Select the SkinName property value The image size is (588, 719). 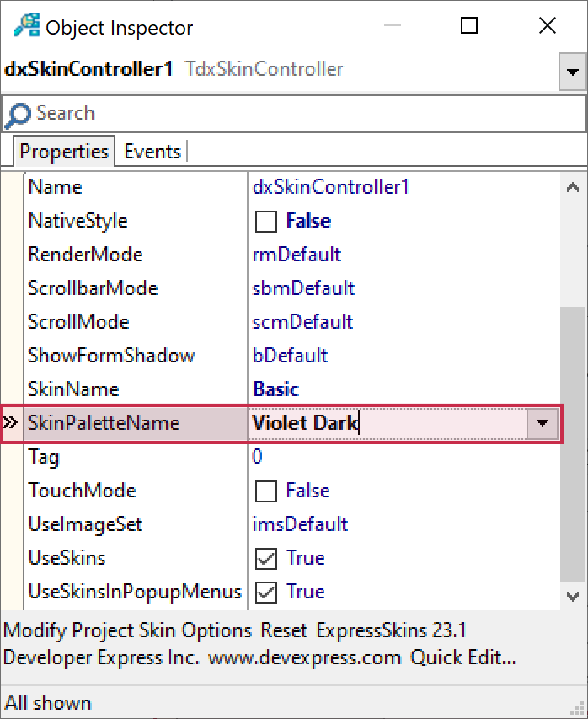pos(276,389)
